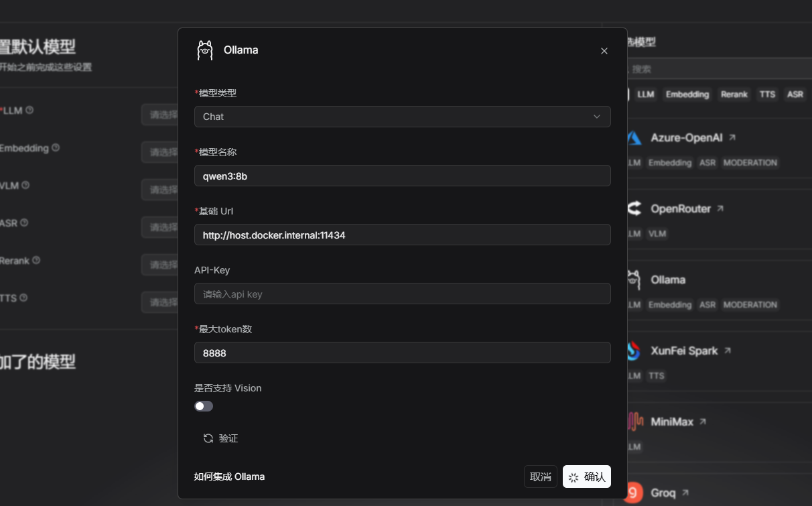Click the ASR tag under Azure-OpenAI

coord(707,163)
